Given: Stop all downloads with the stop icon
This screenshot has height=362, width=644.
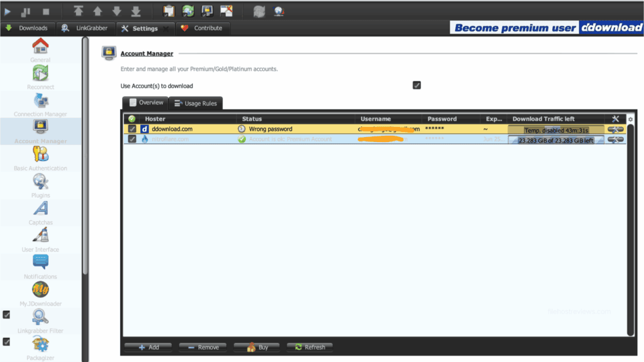Looking at the screenshot, I should click(46, 11).
